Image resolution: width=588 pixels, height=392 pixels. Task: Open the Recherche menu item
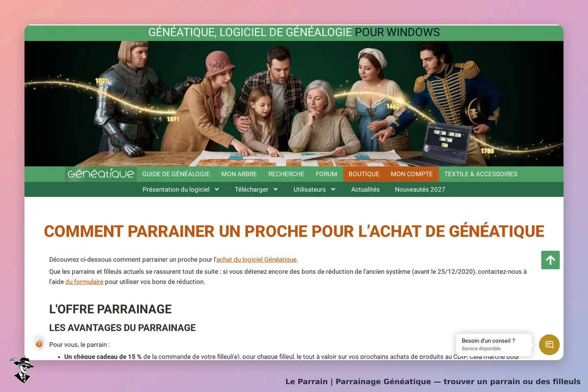[286, 174]
